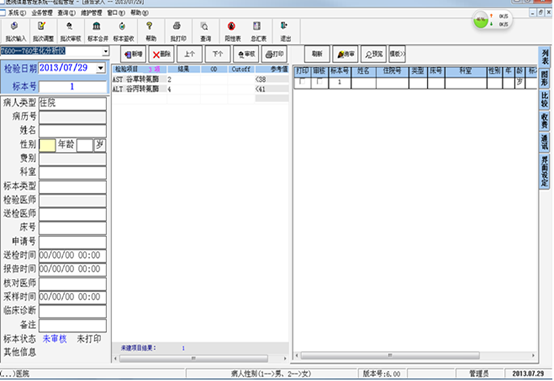This screenshot has height=381, width=554.
Task: Click the 标本签收 specimen sign-in icon
Action: pos(123,31)
